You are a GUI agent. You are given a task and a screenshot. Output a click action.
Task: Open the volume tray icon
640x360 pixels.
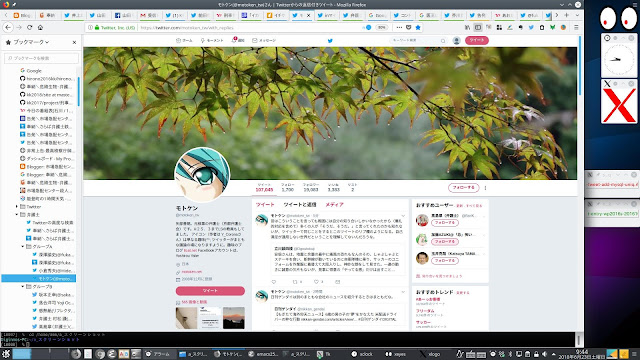point(544,354)
